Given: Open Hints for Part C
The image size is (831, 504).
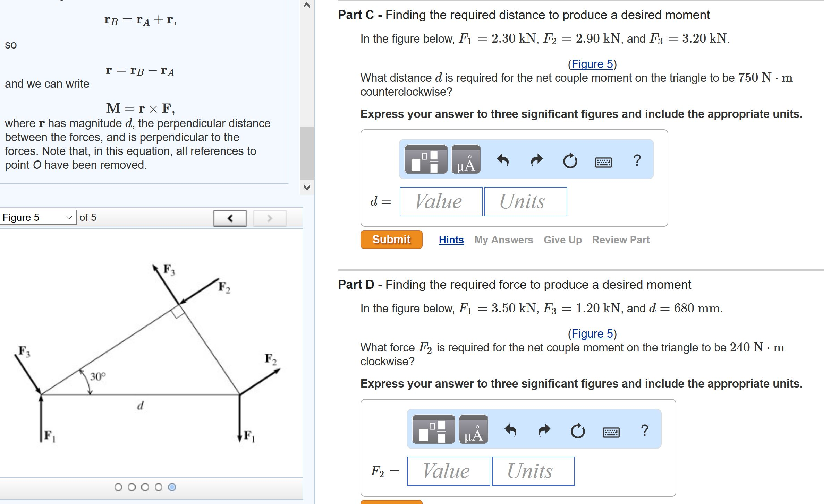Looking at the screenshot, I should (451, 240).
